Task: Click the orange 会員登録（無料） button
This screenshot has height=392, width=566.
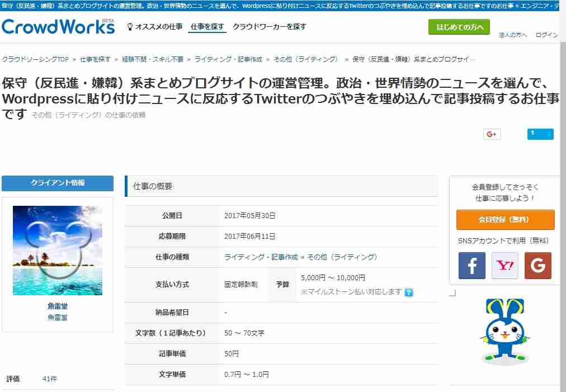Action: click(505, 220)
